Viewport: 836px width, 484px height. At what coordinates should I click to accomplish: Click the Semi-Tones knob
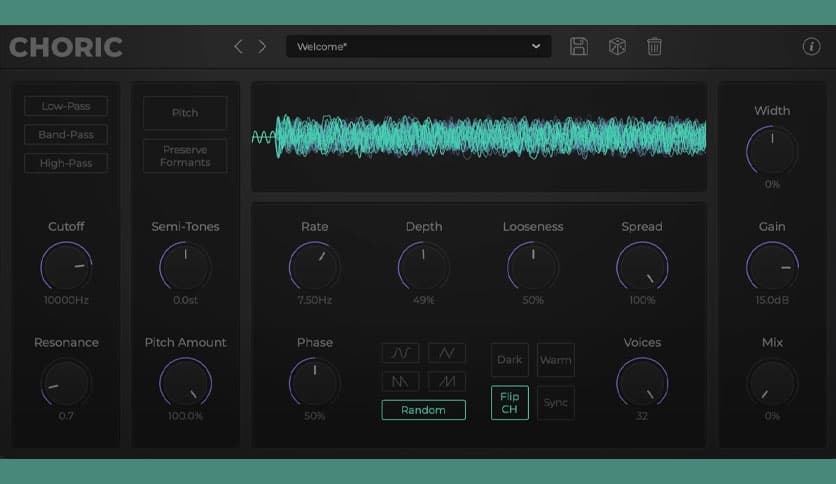pyautogui.click(x=185, y=267)
